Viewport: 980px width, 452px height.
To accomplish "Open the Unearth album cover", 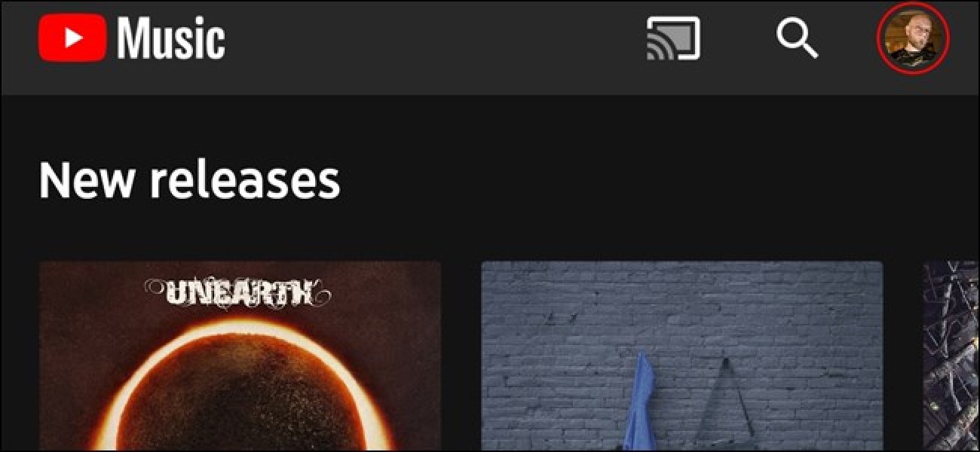I will click(x=240, y=356).
